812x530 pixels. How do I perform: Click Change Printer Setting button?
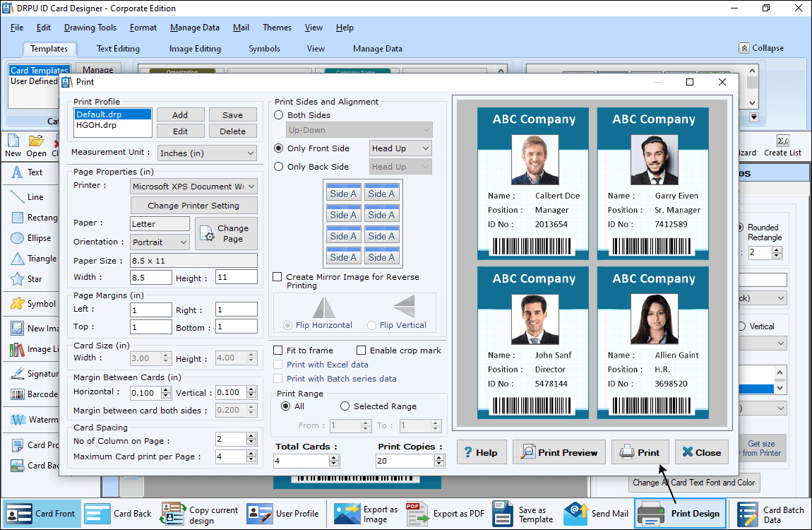tap(193, 205)
